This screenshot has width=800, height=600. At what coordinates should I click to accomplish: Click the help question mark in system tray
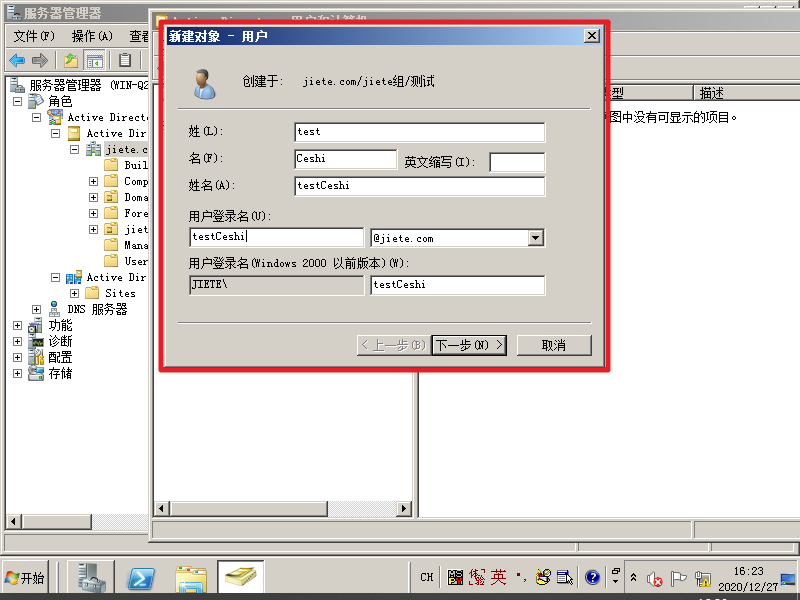click(592, 577)
